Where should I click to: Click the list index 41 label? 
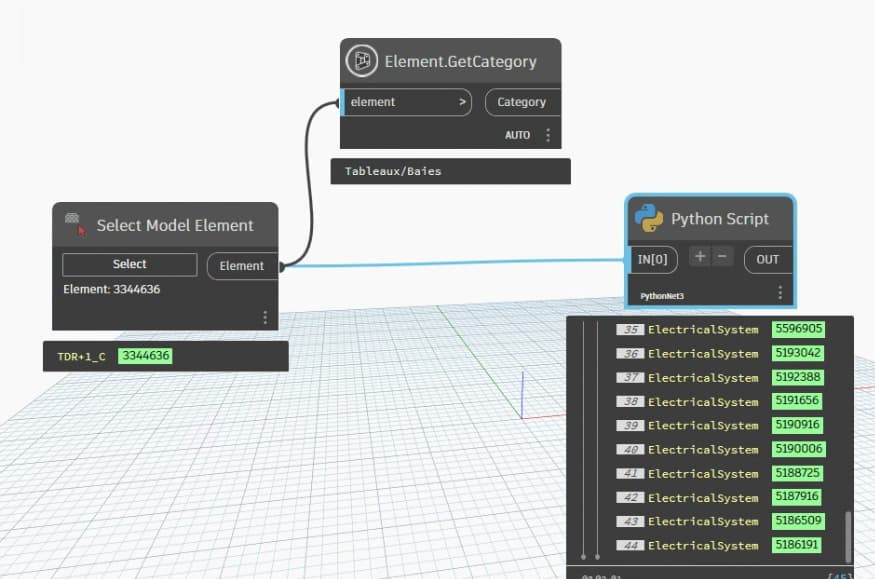point(630,474)
